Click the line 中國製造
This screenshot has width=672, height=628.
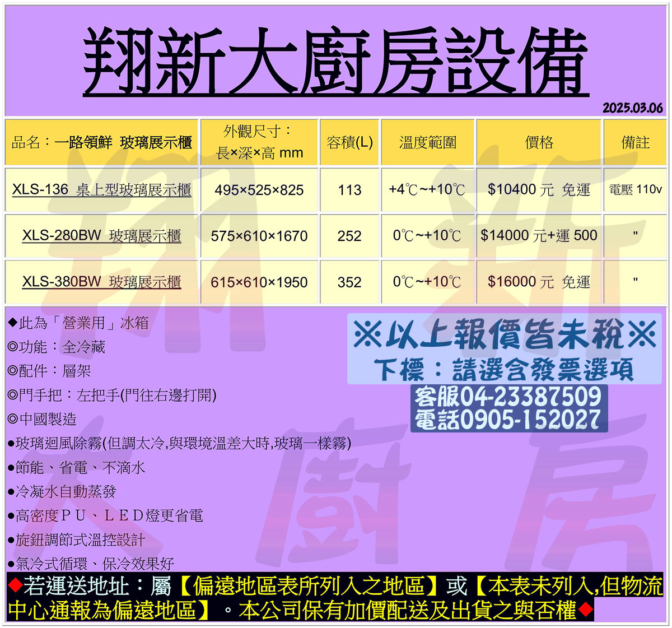point(42,419)
